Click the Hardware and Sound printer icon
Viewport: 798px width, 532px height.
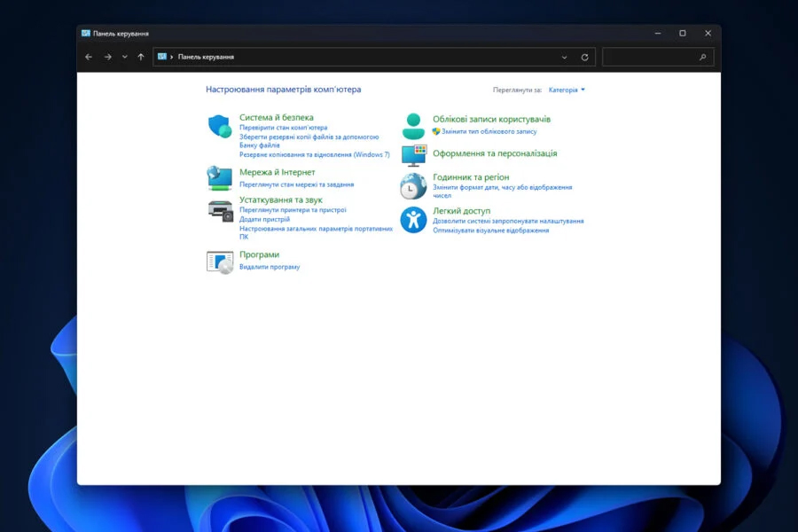[x=220, y=210]
